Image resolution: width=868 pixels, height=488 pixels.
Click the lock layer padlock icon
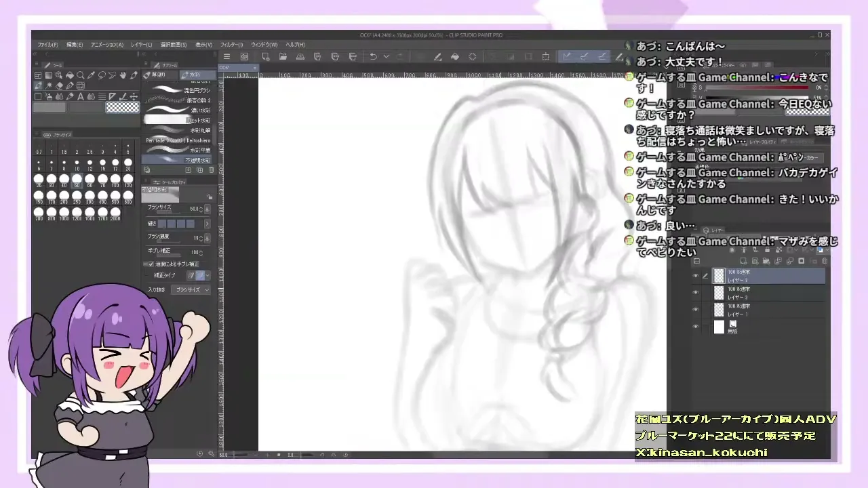[767, 249]
